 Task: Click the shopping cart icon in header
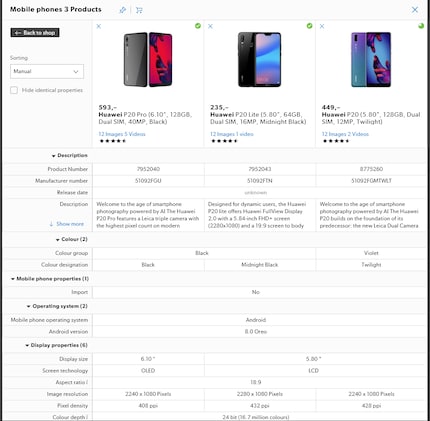[x=139, y=10]
